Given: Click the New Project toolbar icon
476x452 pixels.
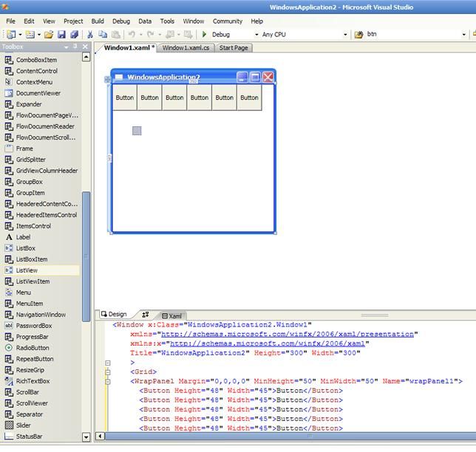Looking at the screenshot, I should 11,35.
